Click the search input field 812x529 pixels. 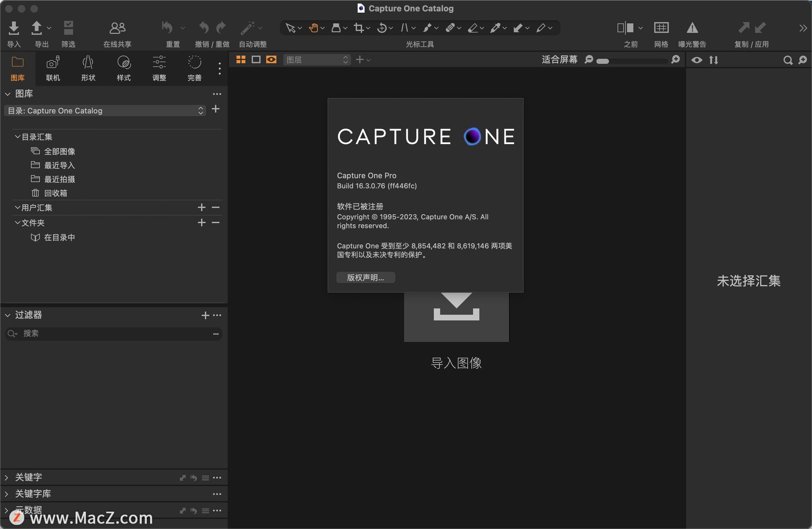(112, 333)
